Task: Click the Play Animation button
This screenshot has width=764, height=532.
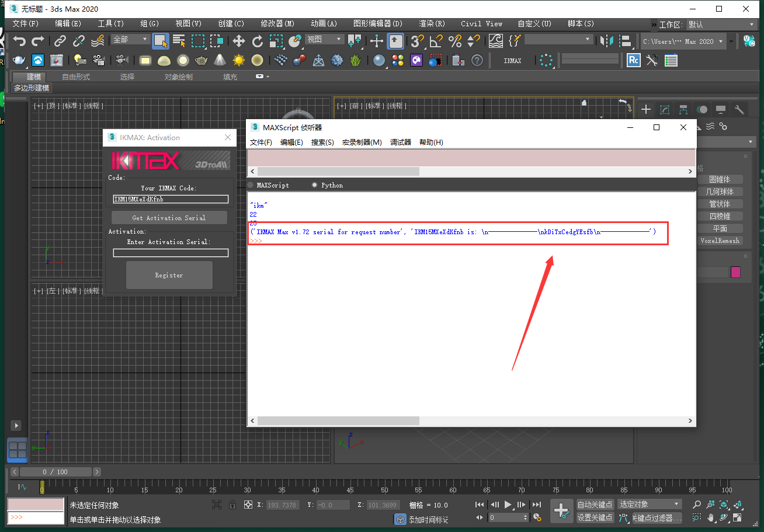Action: pyautogui.click(x=508, y=505)
